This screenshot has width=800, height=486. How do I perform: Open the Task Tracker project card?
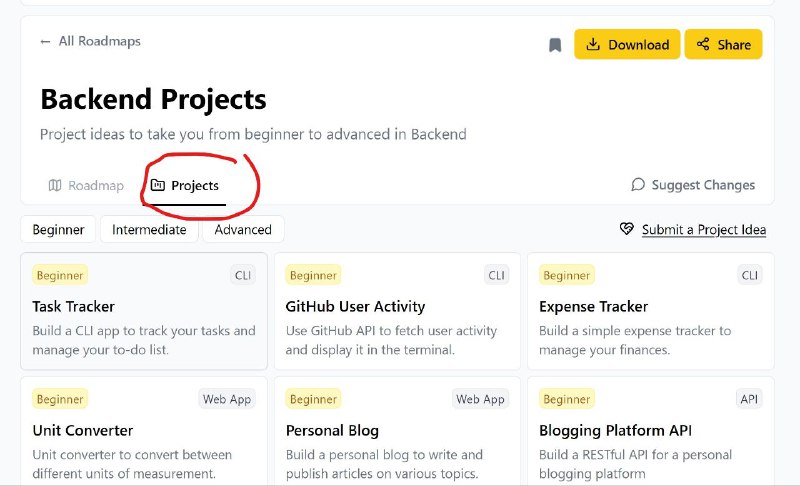tap(144, 311)
